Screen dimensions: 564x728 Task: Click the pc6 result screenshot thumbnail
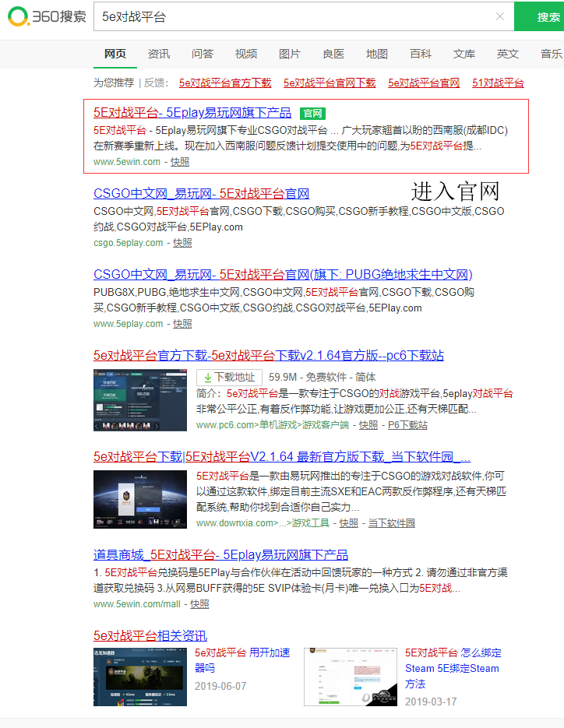click(140, 399)
